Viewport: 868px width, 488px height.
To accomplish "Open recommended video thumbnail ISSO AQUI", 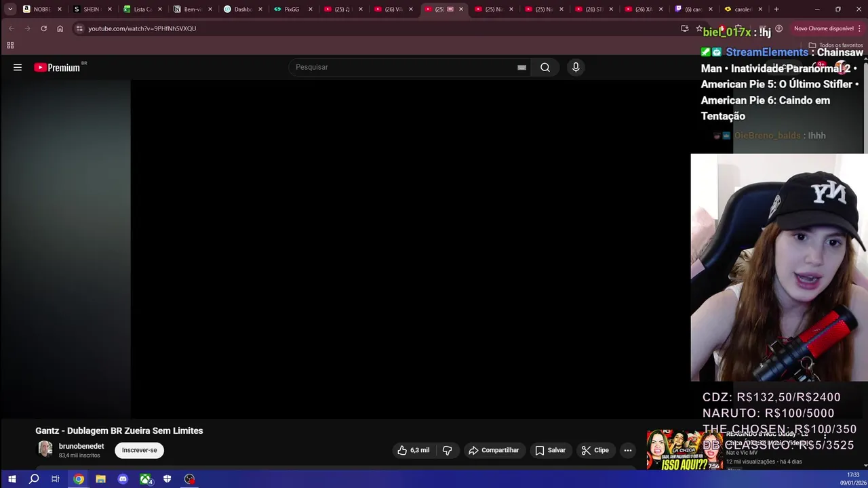I will [x=684, y=450].
